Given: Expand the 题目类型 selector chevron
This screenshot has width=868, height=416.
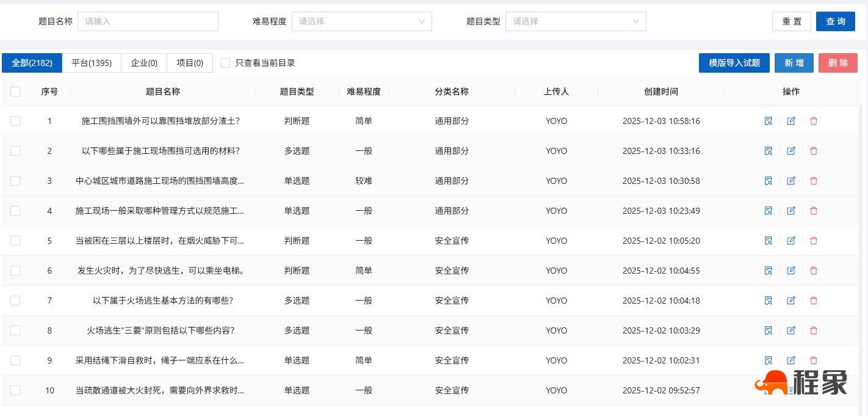Looking at the screenshot, I should click(x=637, y=21).
